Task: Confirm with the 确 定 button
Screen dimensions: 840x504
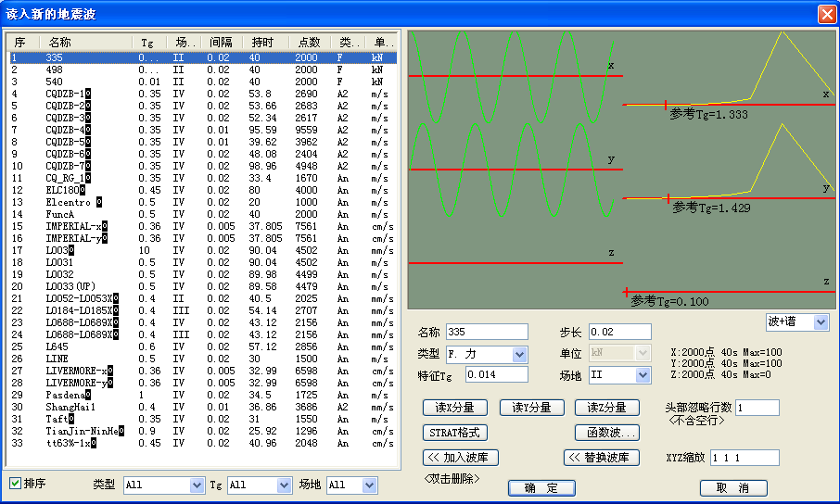Action: (x=541, y=488)
